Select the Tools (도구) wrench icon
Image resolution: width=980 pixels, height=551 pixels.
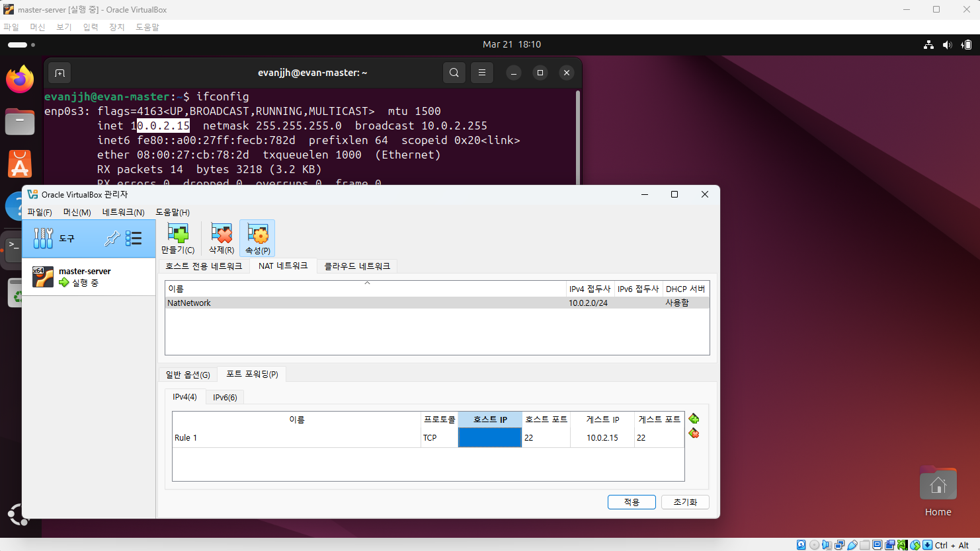tap(43, 238)
